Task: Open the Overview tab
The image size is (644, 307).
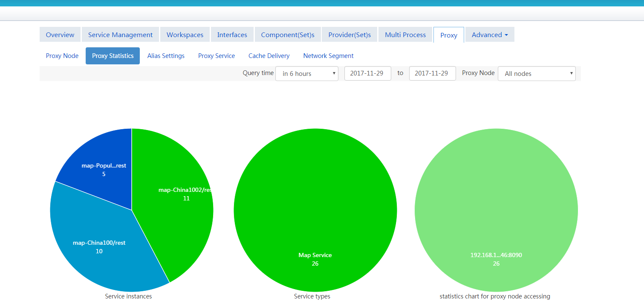Action: click(60, 35)
